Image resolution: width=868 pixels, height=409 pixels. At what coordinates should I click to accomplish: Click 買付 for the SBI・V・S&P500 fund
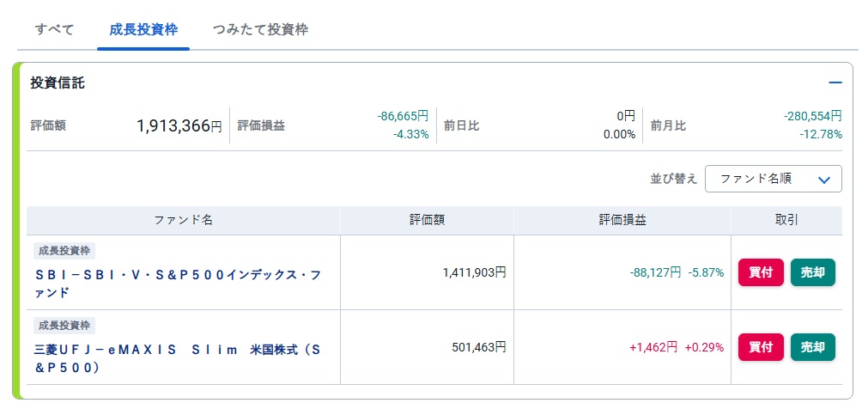coord(761,272)
